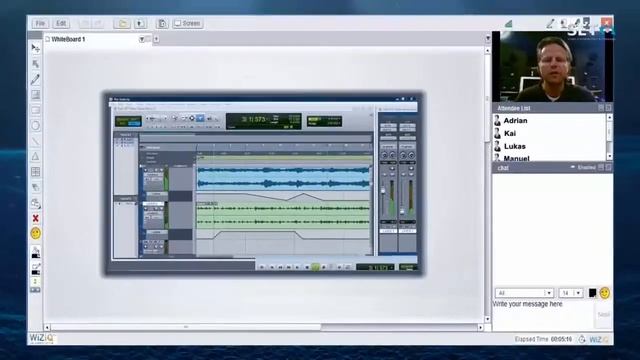Select the shapes stamp tool

(x=36, y=202)
